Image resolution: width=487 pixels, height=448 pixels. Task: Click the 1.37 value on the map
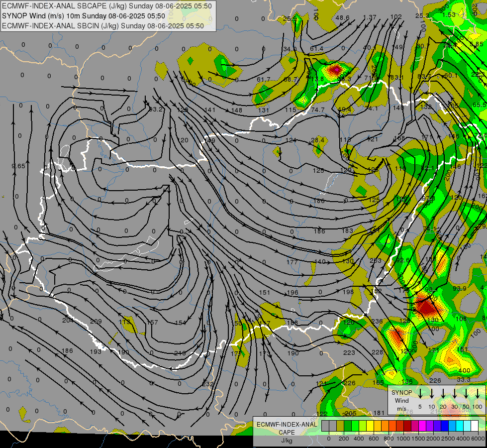point(370,17)
